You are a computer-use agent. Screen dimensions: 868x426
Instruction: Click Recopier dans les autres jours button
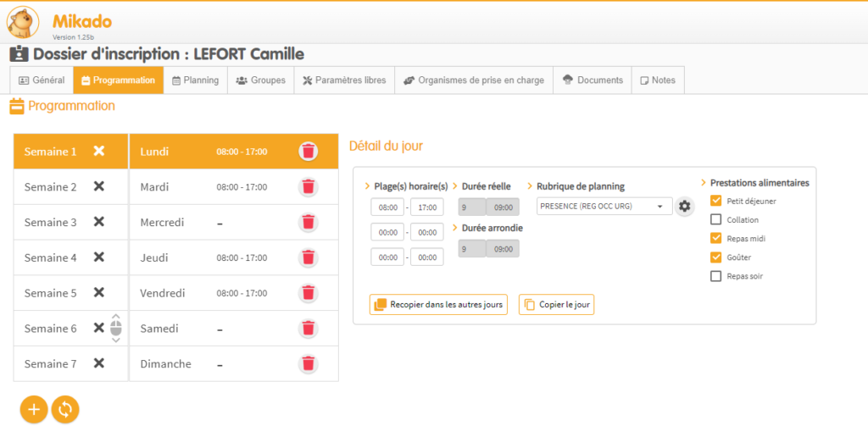point(438,305)
